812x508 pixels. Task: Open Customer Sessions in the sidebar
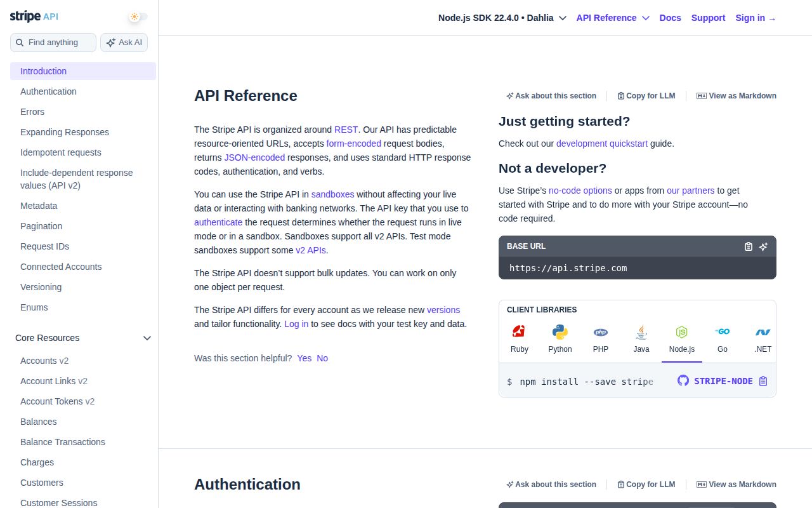coord(59,503)
